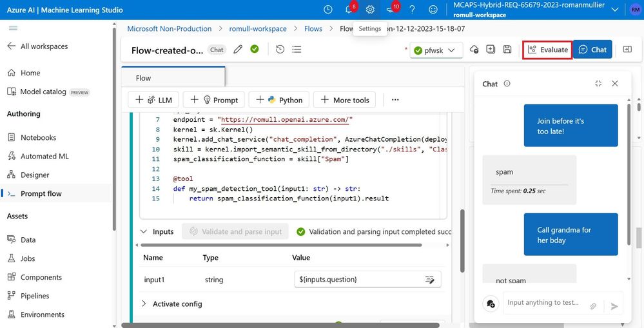Attach a file with paperclip icon
This screenshot has width=644, height=328.
point(593,306)
